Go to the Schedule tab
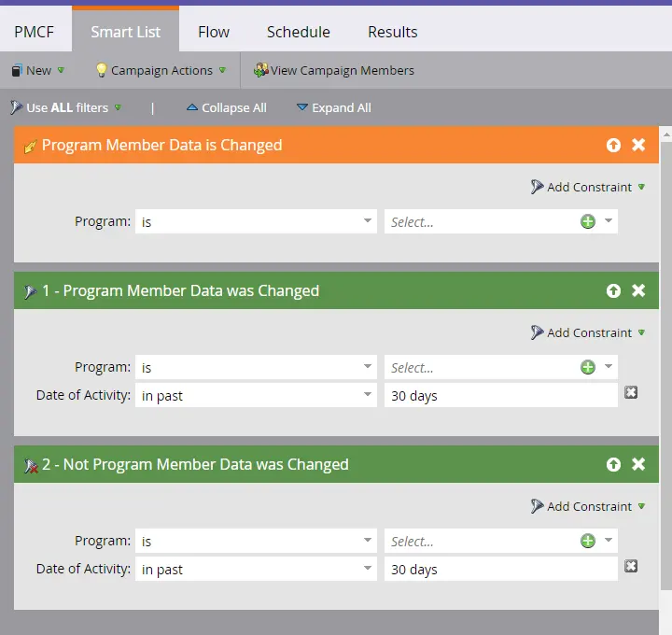The width and height of the screenshot is (672, 635). tap(299, 32)
